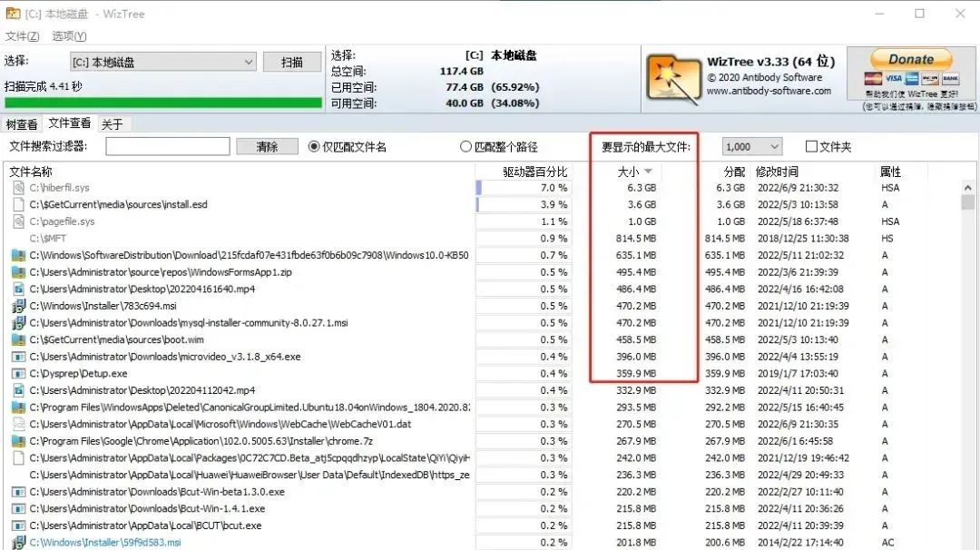Viewport: 980px width, 550px height.
Task: Click the mysql-installer-community msi icon
Action: 19,322
